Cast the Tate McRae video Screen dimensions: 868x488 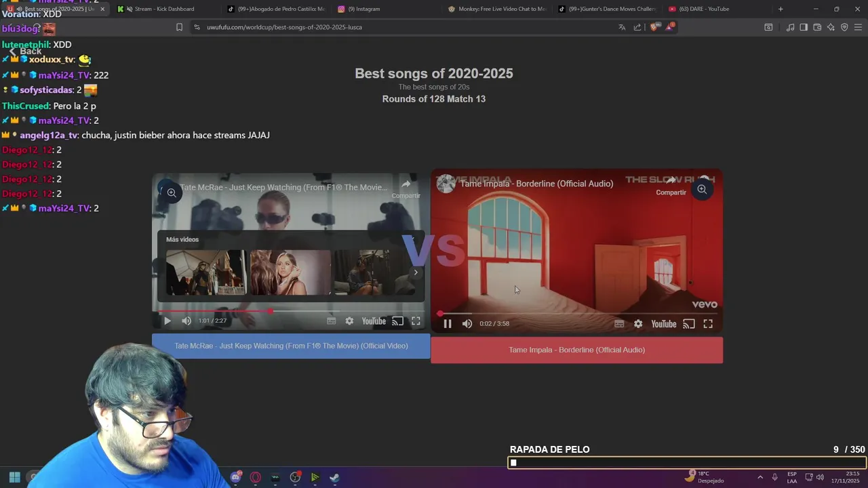coord(398,321)
